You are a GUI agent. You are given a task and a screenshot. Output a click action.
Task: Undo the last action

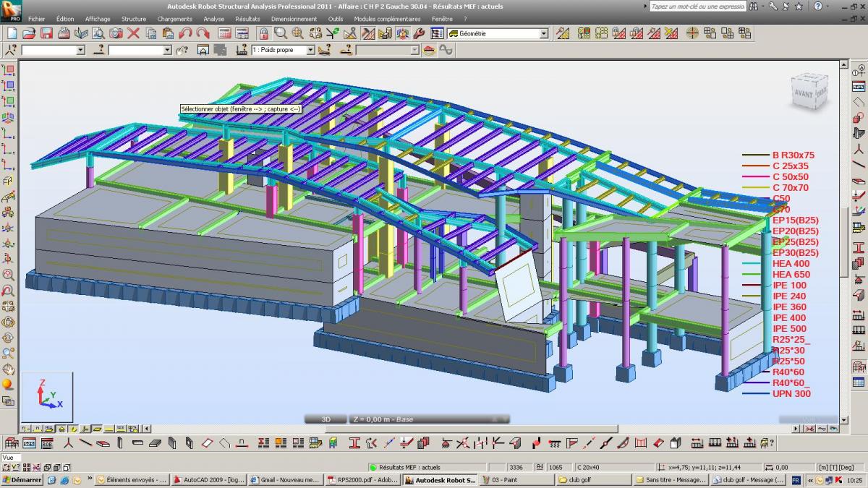click(185, 33)
